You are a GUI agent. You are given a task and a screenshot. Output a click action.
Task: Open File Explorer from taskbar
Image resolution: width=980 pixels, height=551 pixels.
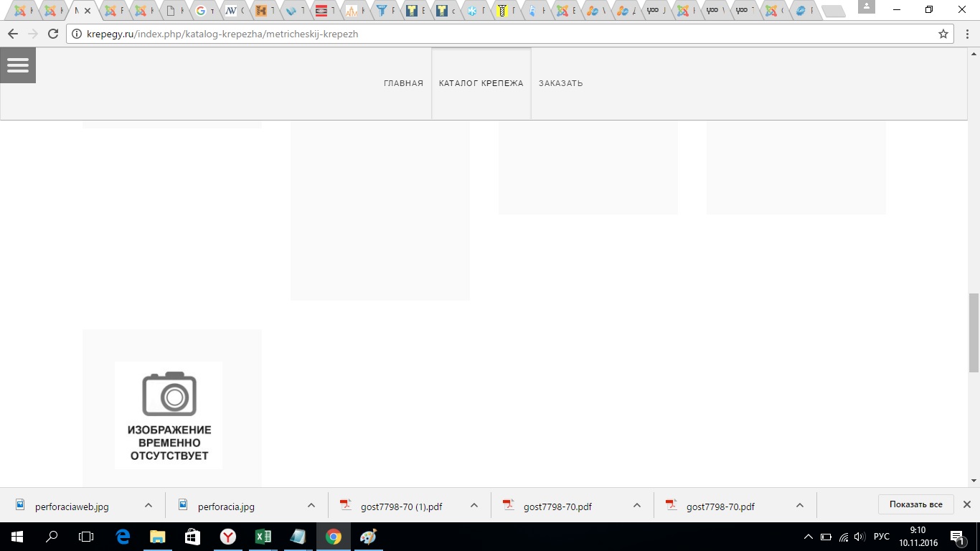coord(157,537)
